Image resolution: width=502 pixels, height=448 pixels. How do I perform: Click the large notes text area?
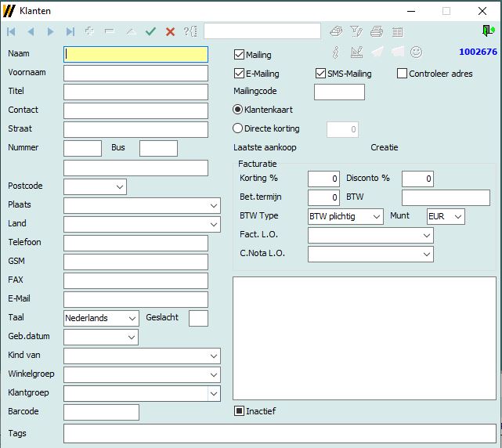point(364,338)
